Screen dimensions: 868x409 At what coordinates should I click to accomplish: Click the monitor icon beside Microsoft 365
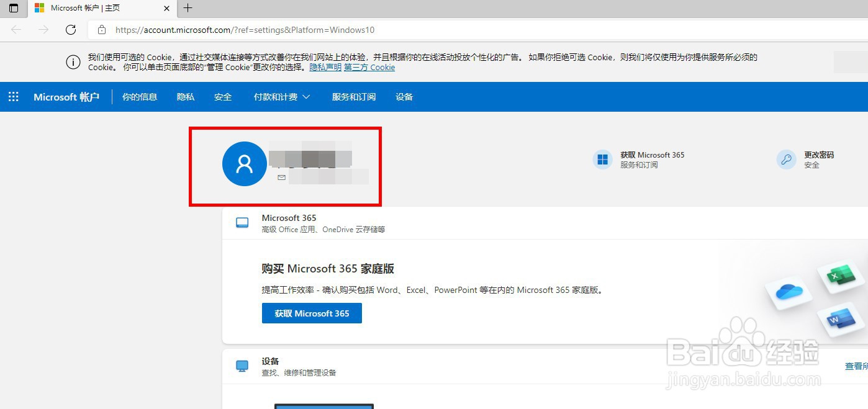coord(243,222)
